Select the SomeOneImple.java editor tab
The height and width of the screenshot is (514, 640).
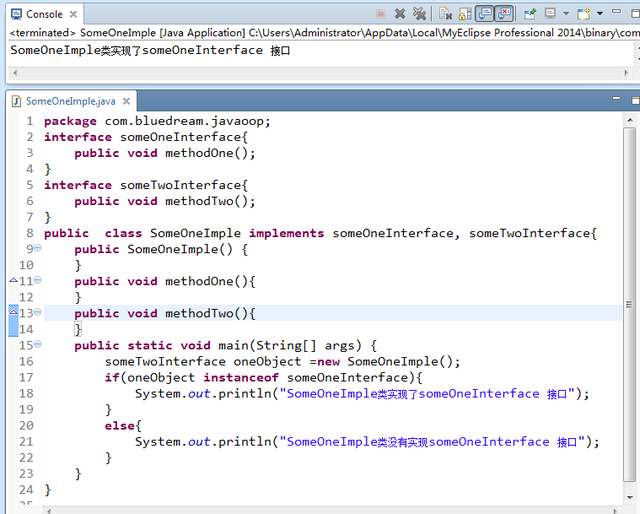click(71, 101)
